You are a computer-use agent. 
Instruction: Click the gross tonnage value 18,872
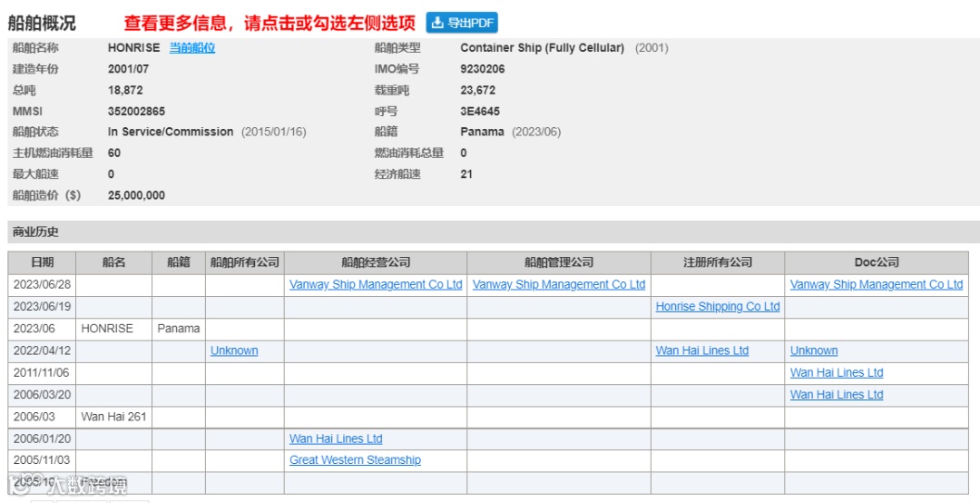coord(125,90)
